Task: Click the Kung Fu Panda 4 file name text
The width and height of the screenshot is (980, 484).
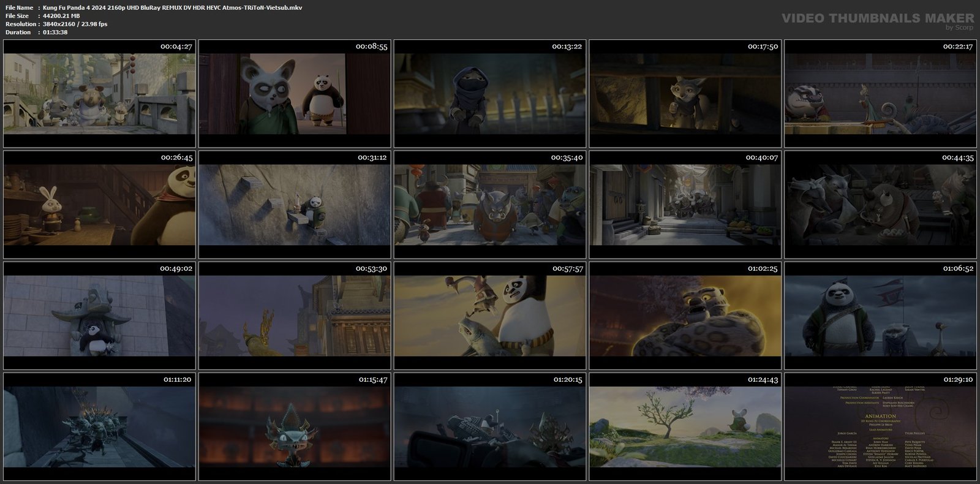Action: coord(172,7)
